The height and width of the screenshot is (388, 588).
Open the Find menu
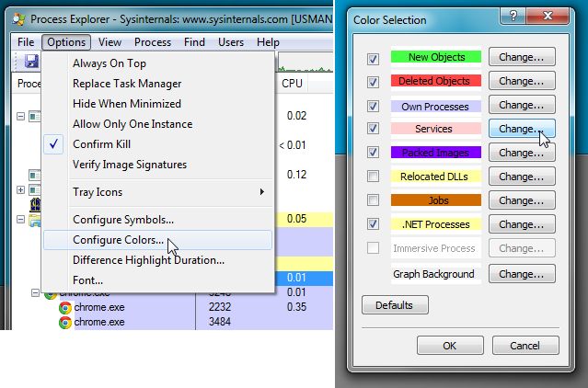coord(194,42)
